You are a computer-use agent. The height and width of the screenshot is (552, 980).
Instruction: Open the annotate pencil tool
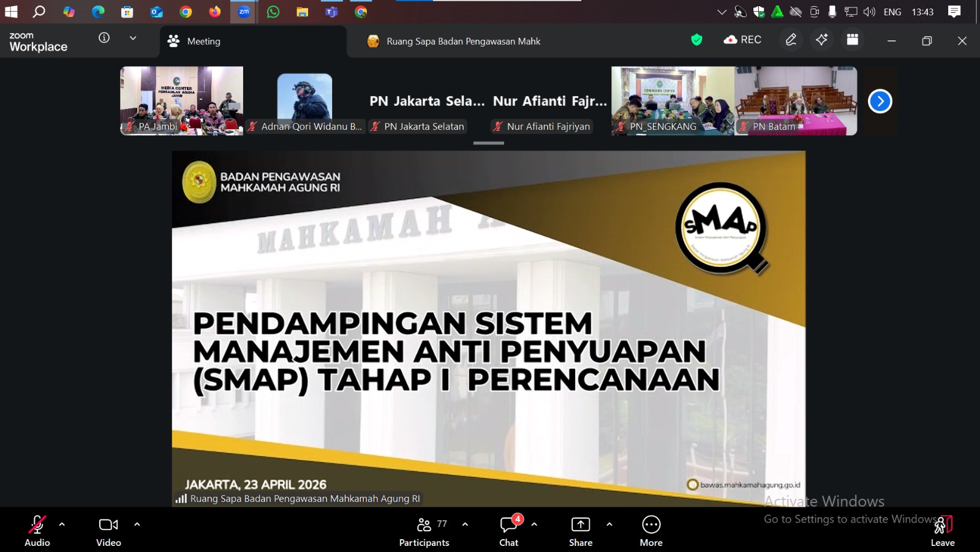click(x=791, y=40)
